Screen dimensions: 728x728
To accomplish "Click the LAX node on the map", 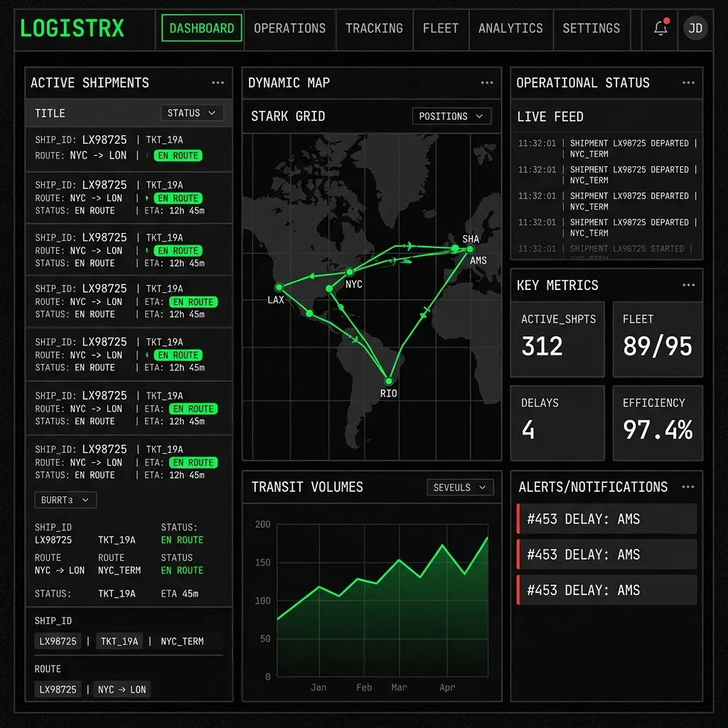I will [279, 287].
